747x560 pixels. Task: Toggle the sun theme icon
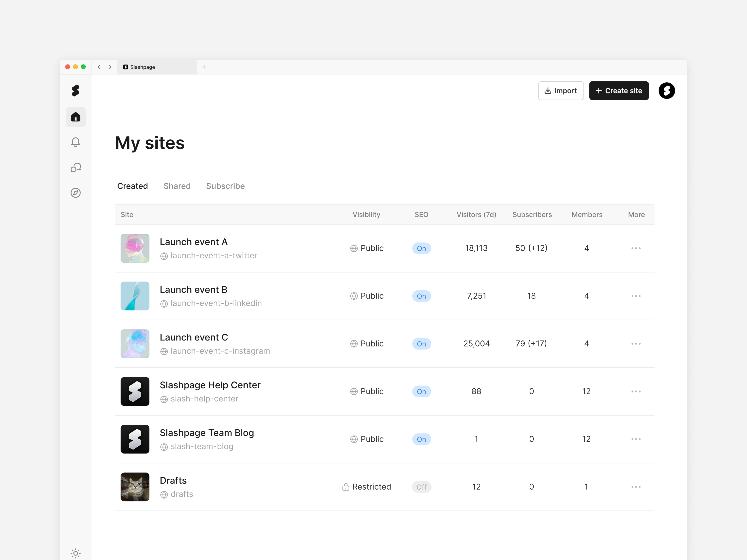click(76, 553)
